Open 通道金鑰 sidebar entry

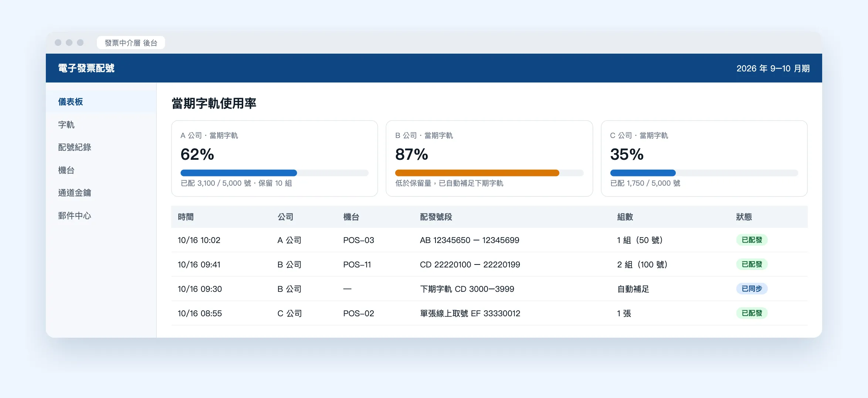click(x=101, y=193)
